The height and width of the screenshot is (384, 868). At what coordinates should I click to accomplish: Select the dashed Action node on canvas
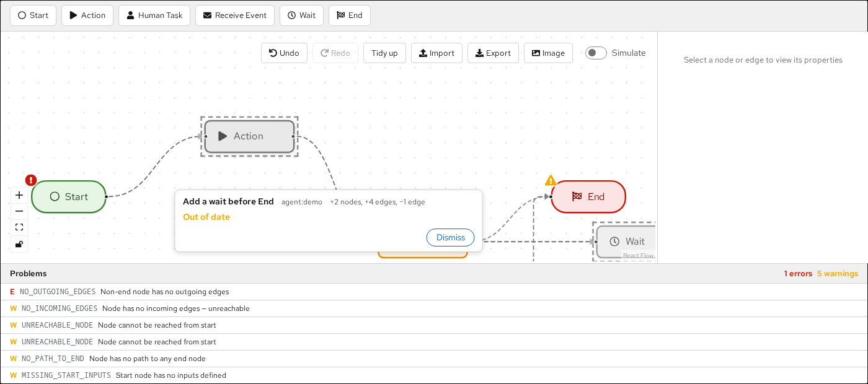(249, 136)
